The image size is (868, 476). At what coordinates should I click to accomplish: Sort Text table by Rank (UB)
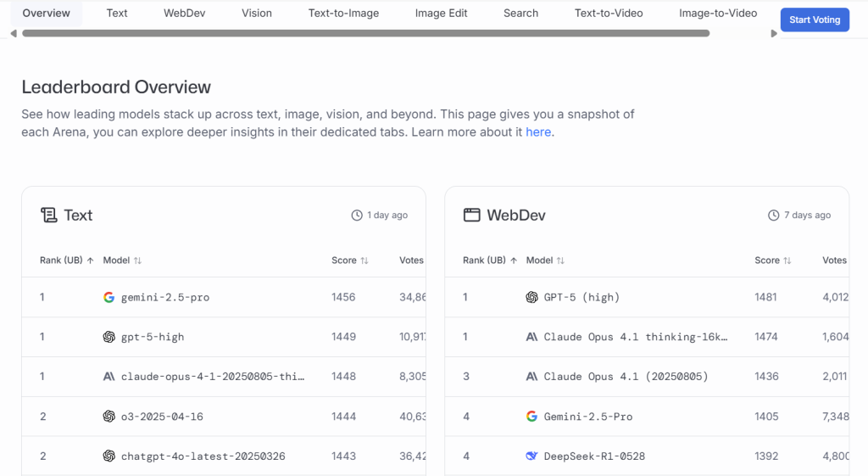click(66, 260)
